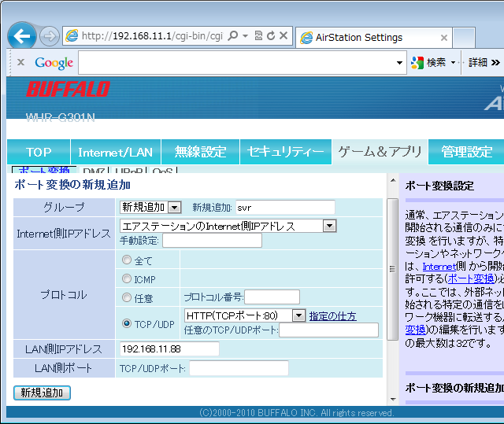Click the 任意のTCP/UDPポート input field
Viewport: 504px width, 424px height.
(328, 330)
